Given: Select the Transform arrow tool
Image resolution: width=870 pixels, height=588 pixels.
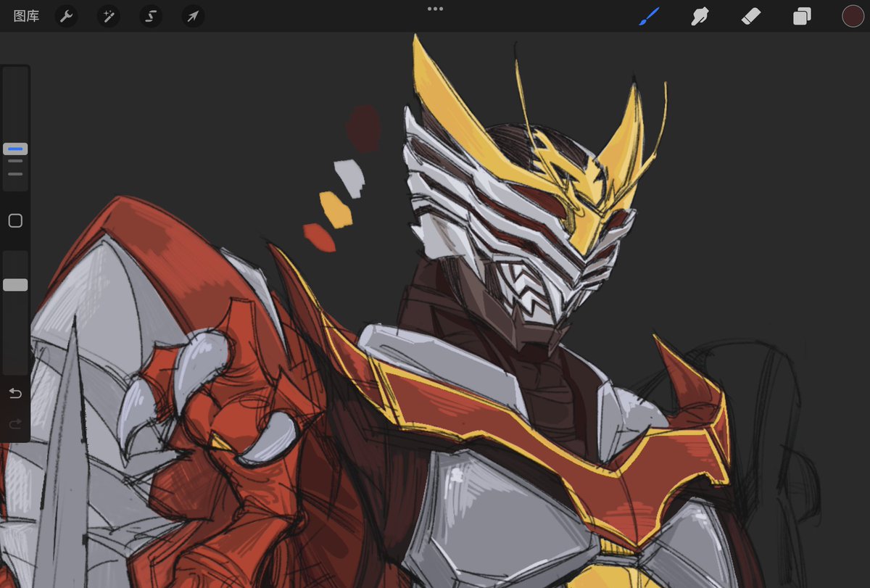Looking at the screenshot, I should [x=193, y=16].
